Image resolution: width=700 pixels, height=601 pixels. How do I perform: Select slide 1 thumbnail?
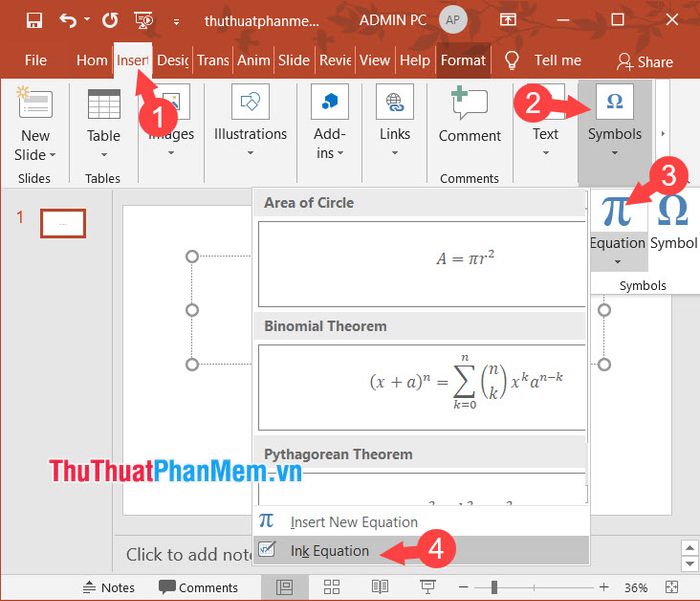[63, 223]
